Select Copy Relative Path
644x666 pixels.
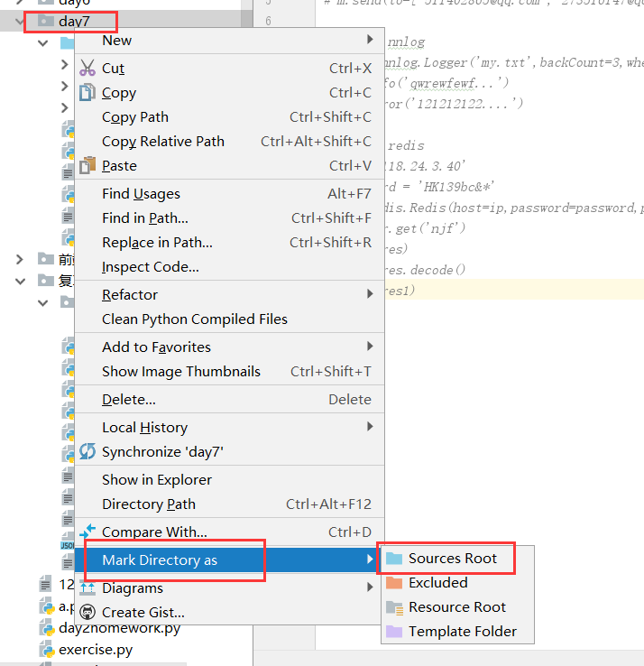pyautogui.click(x=229, y=141)
